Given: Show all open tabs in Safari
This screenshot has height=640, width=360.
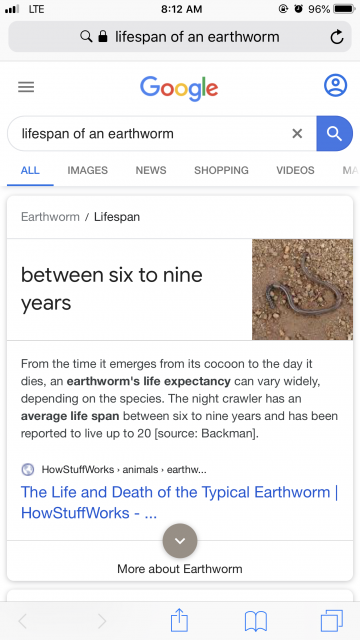Looking at the screenshot, I should click(x=332, y=621).
